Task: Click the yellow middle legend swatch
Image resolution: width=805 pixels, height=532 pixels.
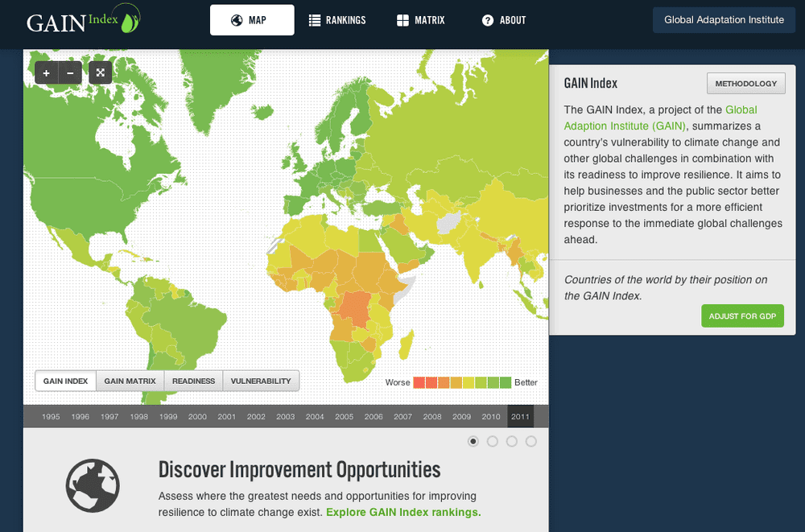Action: (x=469, y=382)
